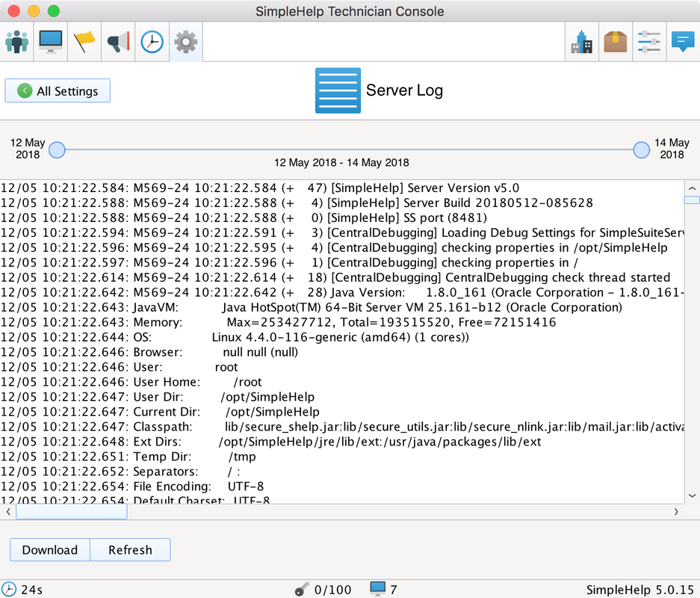Click the '24s' timer text
Viewport: 700px width, 598px height.
point(31,590)
